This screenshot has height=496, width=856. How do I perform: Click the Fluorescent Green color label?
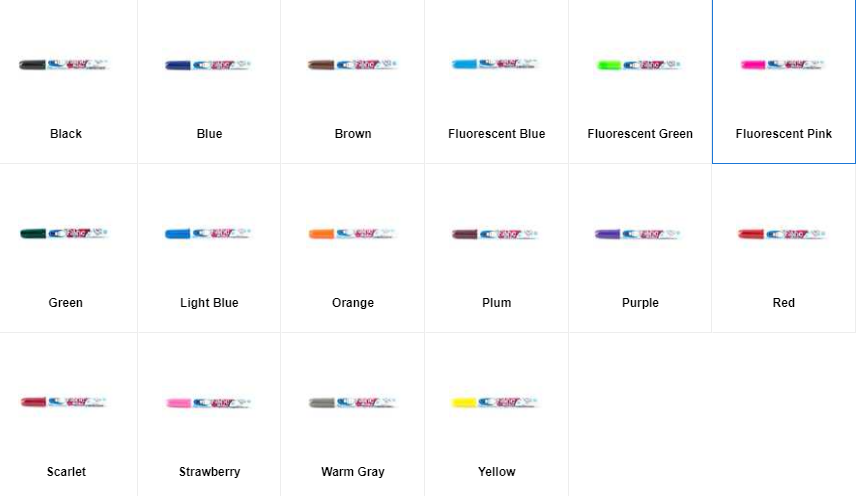[x=640, y=134]
